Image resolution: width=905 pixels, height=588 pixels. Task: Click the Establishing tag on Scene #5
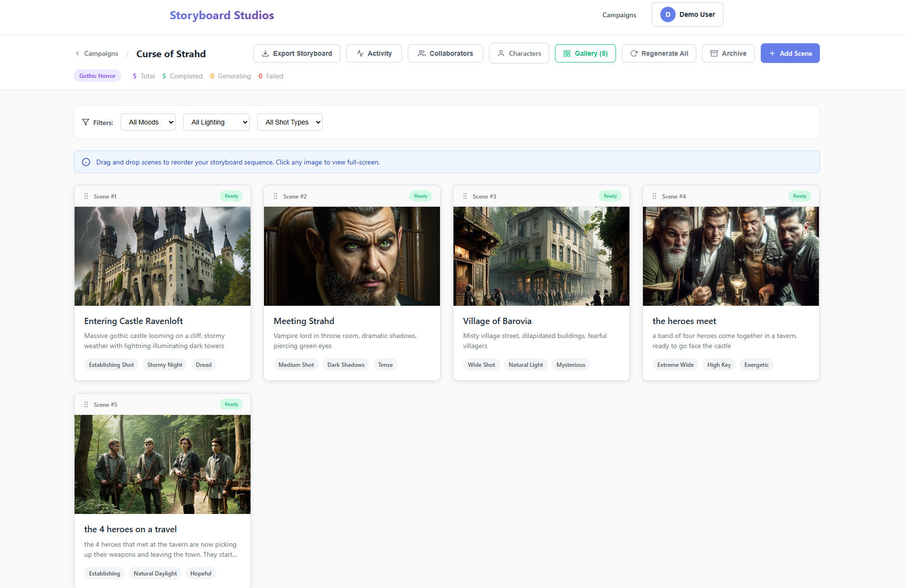(x=104, y=574)
